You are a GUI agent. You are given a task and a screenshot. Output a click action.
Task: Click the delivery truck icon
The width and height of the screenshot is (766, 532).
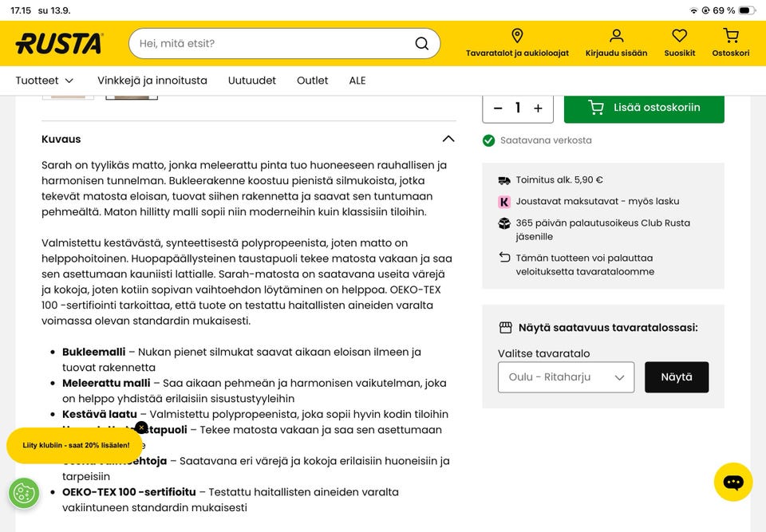pyautogui.click(x=503, y=180)
